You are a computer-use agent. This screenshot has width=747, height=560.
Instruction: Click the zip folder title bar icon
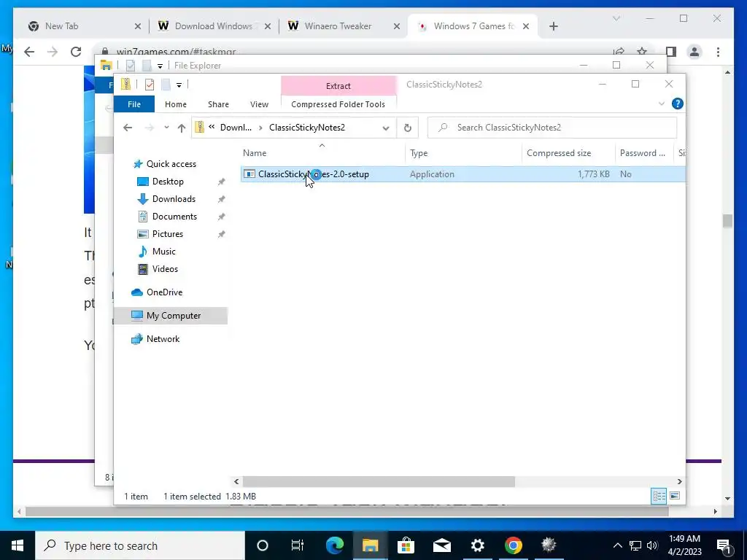(125, 85)
